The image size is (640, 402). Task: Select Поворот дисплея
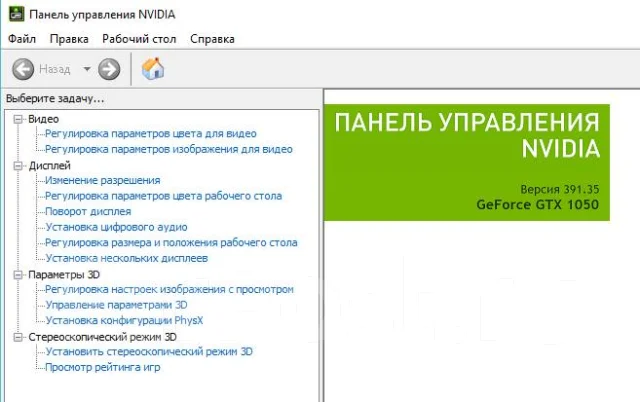point(88,211)
